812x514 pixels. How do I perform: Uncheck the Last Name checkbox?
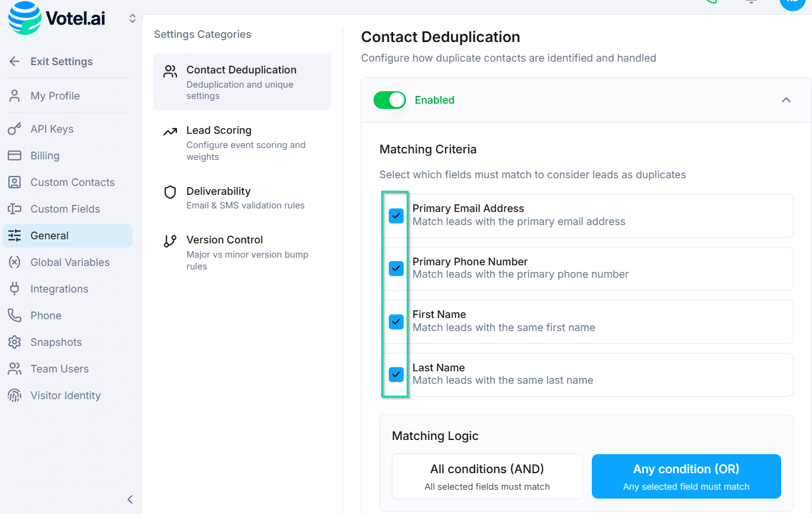(x=396, y=374)
